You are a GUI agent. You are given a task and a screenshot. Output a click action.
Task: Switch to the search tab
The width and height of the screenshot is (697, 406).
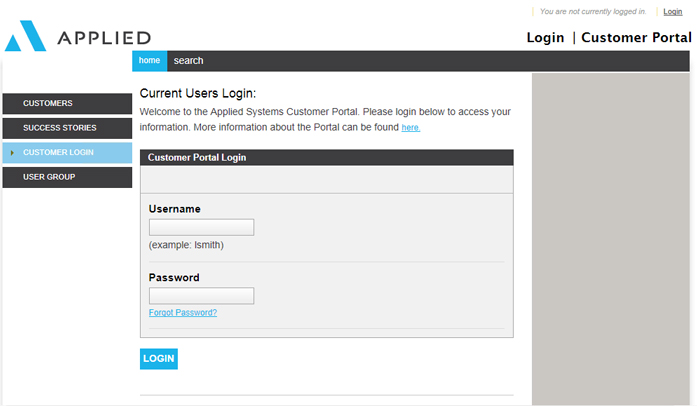click(x=188, y=61)
